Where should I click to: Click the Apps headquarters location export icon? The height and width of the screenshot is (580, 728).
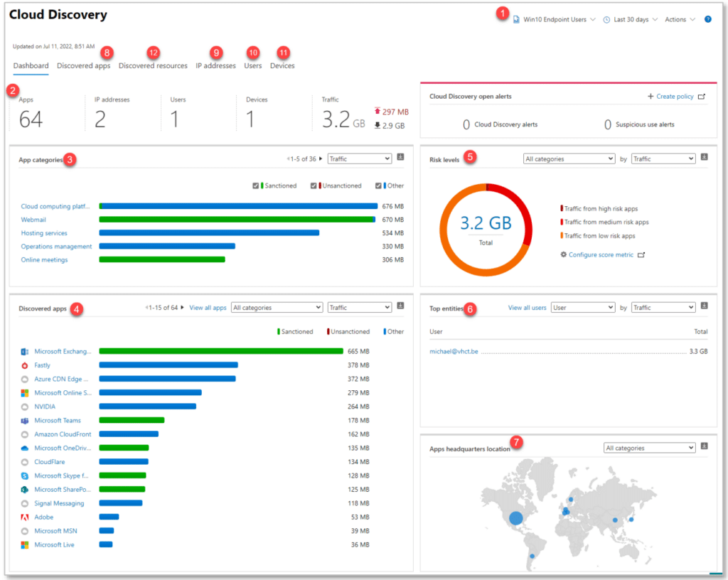point(704,446)
